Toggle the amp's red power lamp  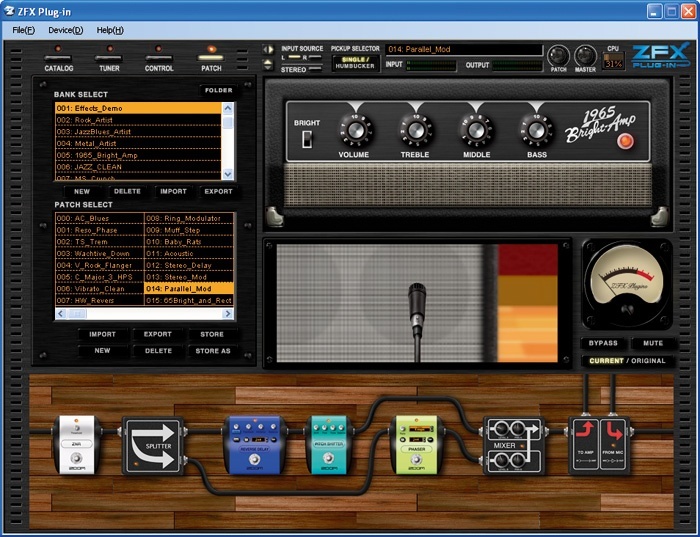click(x=626, y=141)
